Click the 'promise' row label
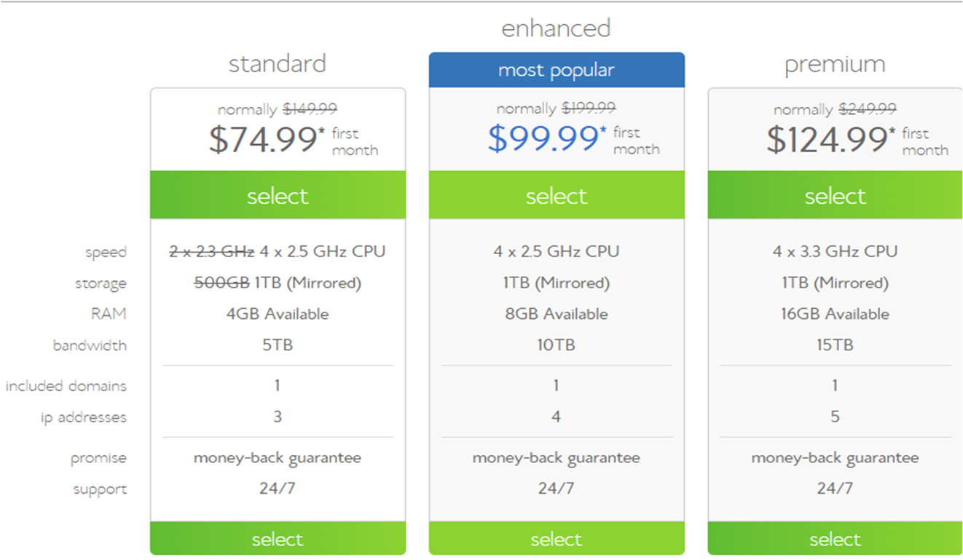The height and width of the screenshot is (560, 963). click(x=98, y=458)
